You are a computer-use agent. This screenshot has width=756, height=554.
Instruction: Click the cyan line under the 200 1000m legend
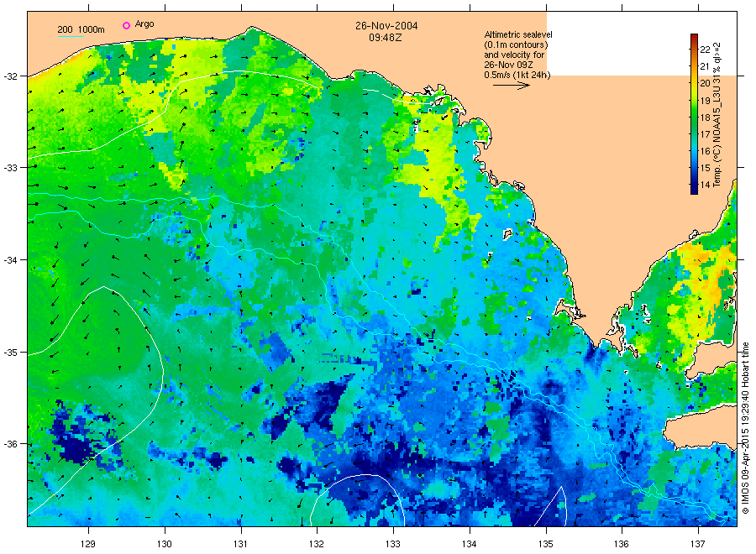point(71,36)
